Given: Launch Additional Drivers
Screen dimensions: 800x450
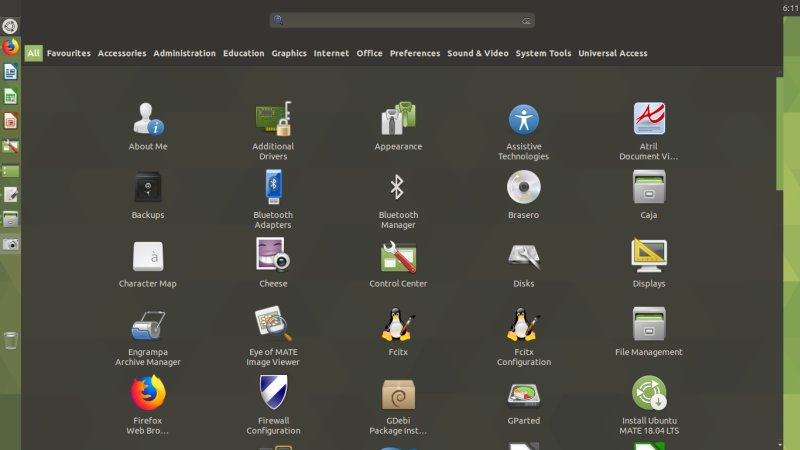Looking at the screenshot, I should click(x=273, y=131).
